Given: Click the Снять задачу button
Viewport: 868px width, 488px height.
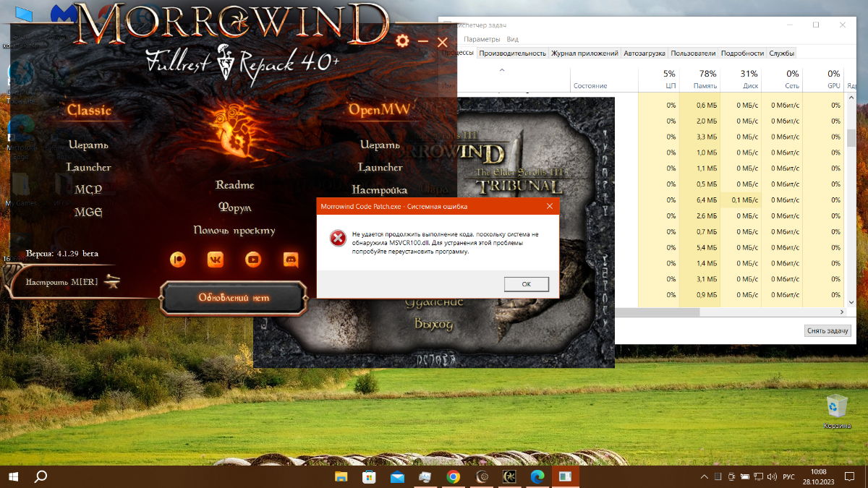Looking at the screenshot, I should 826,330.
